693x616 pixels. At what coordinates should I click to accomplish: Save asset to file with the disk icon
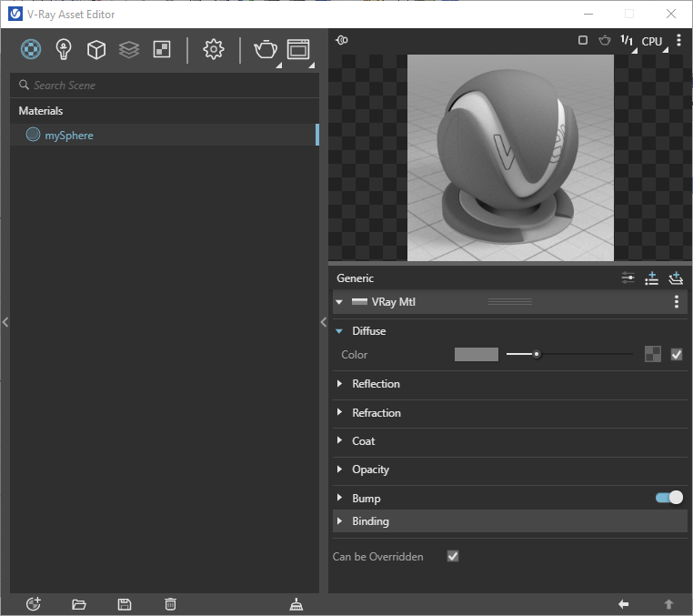125,604
